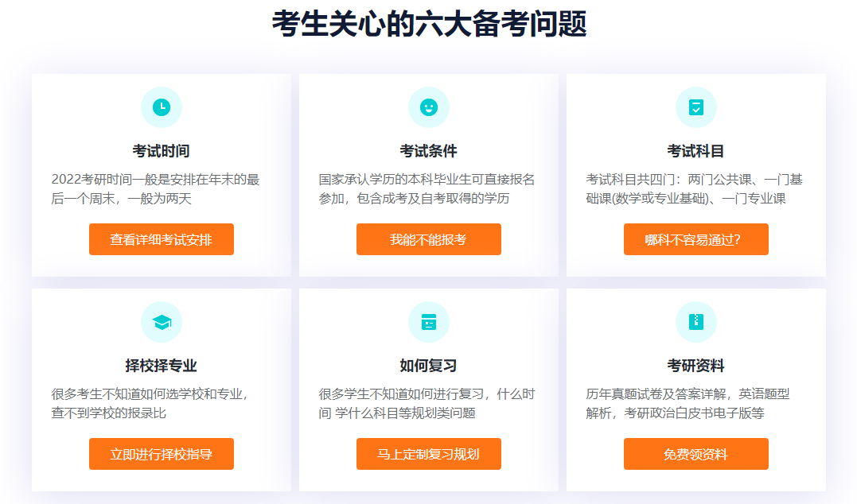Click the 哪科不容易通过? button

pyautogui.click(x=695, y=238)
